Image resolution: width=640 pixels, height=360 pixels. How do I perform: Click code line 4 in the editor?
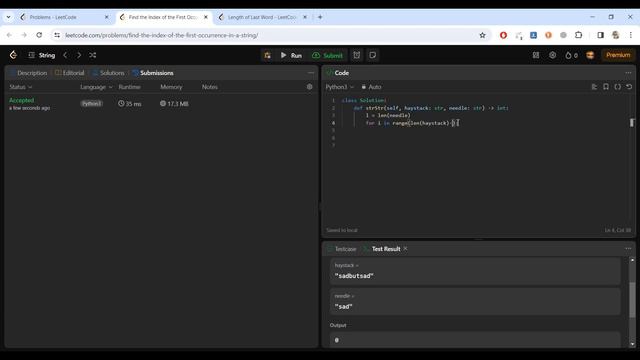412,123
